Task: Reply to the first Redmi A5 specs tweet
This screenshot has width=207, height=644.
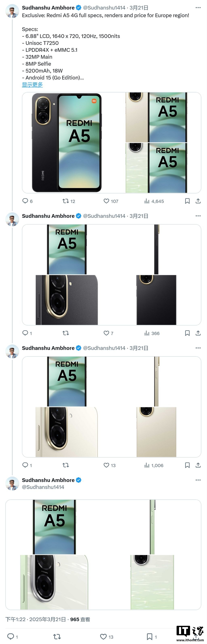Action: (25, 201)
